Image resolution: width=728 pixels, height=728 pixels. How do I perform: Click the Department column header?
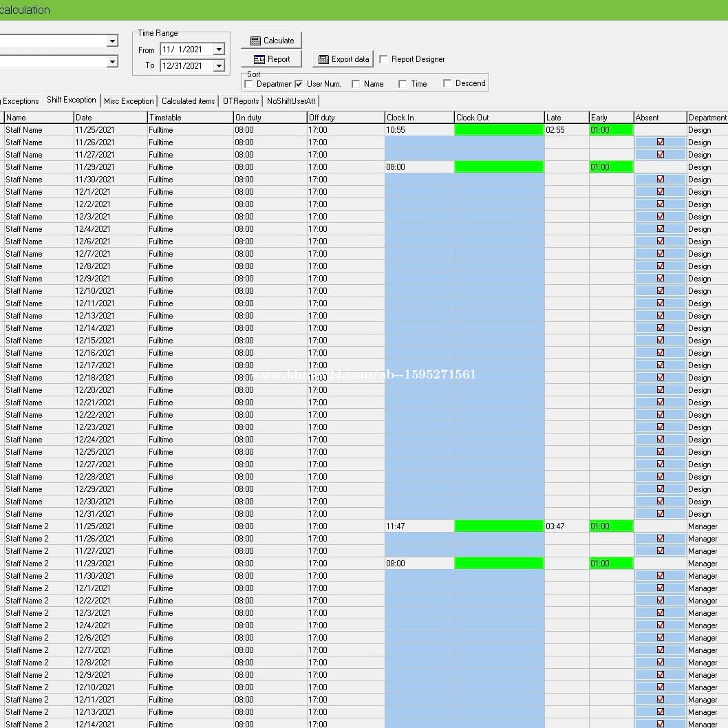coord(707,118)
